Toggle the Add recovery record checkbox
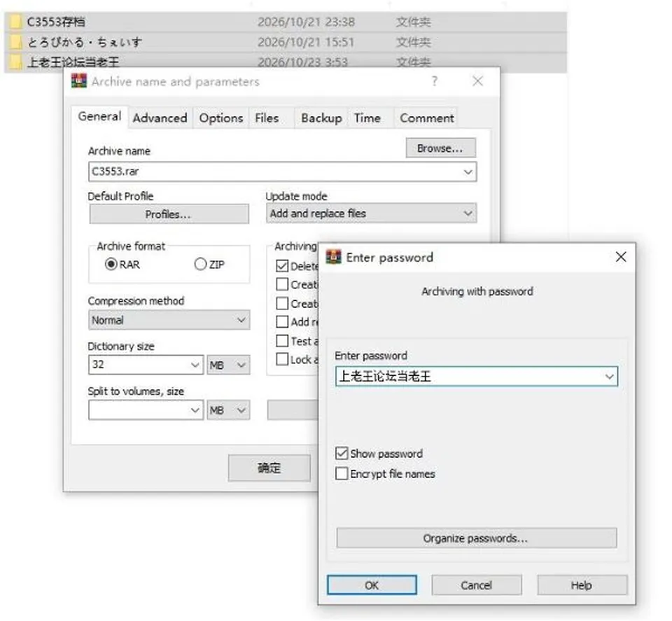Screen dimensions: 672x621 point(282,321)
